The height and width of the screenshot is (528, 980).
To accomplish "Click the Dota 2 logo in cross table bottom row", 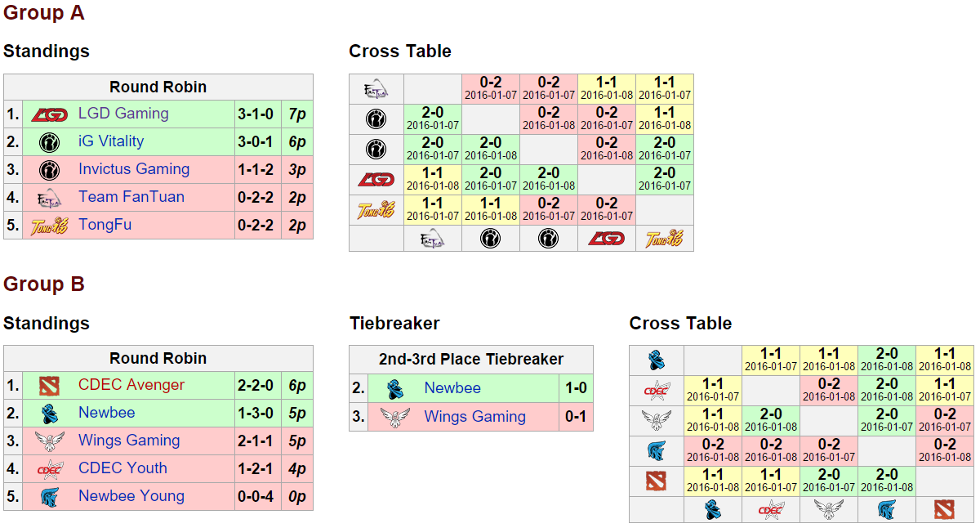I will click(946, 510).
